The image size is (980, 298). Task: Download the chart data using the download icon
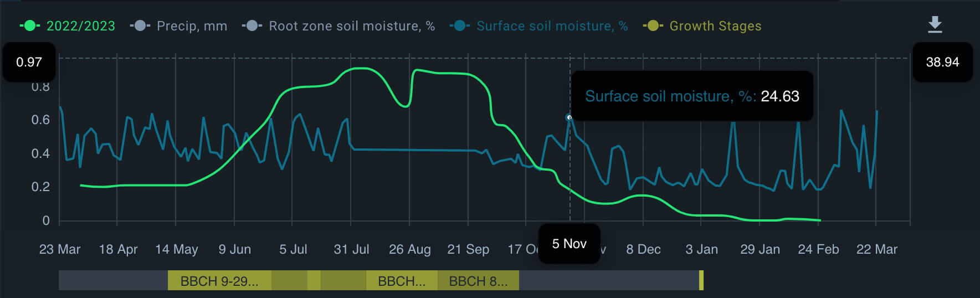pos(935,24)
